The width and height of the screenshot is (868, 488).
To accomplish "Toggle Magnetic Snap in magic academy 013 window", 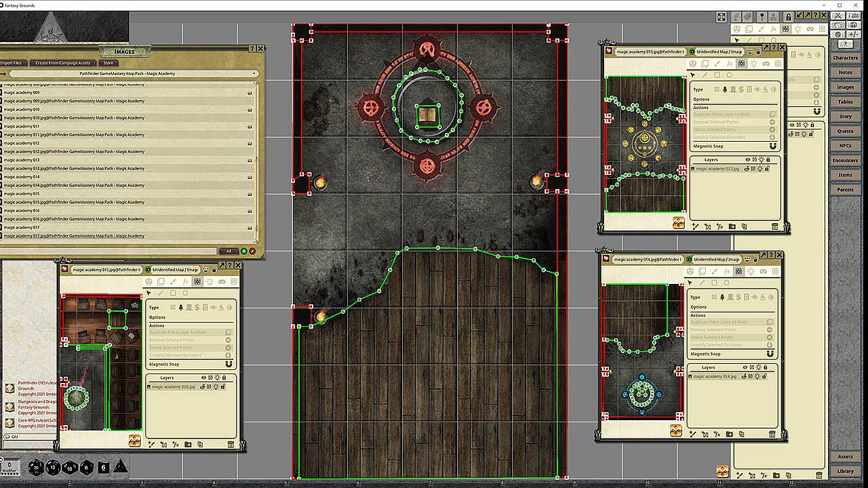I will pyautogui.click(x=773, y=146).
